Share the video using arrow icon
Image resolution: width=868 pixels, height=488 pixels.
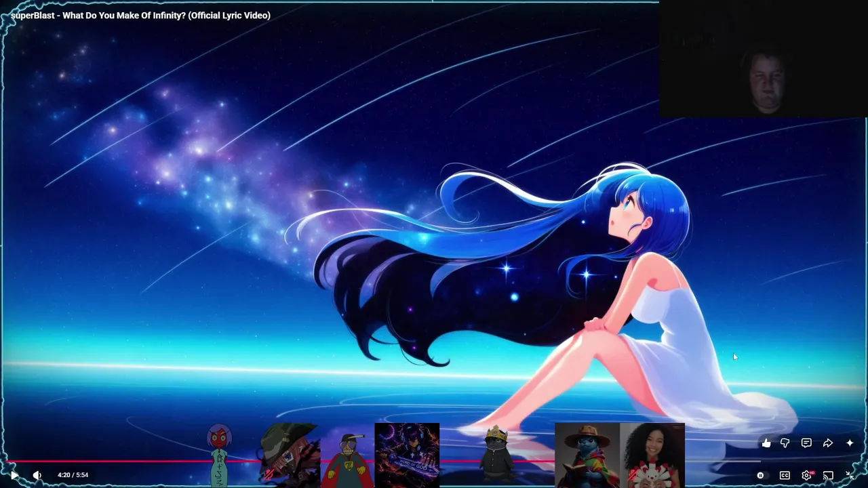point(828,443)
